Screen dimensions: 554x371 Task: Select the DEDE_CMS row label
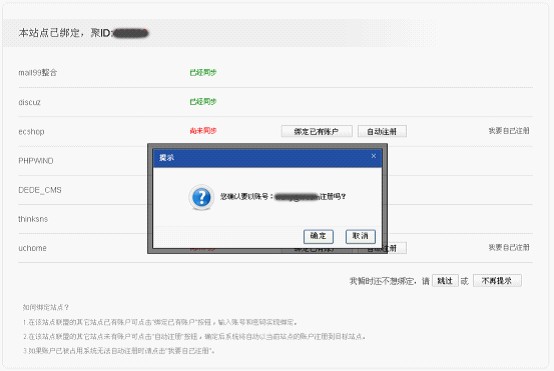click(x=40, y=190)
